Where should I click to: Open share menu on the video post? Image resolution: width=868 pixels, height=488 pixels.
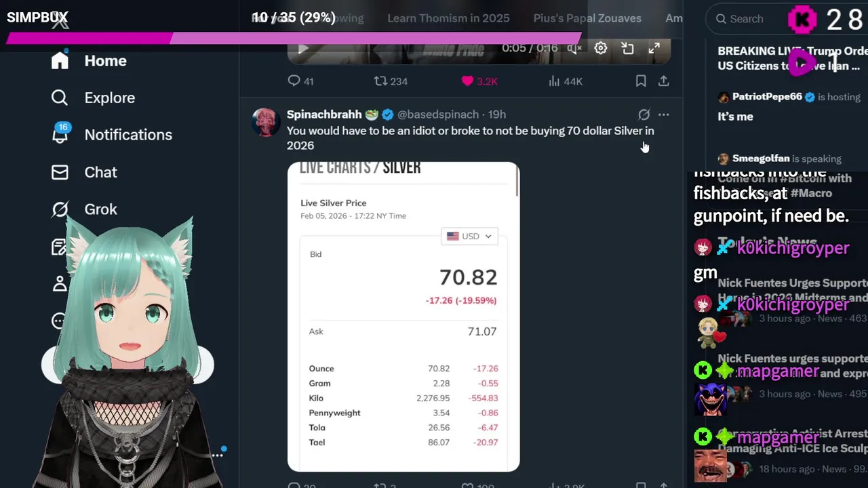pyautogui.click(x=663, y=81)
